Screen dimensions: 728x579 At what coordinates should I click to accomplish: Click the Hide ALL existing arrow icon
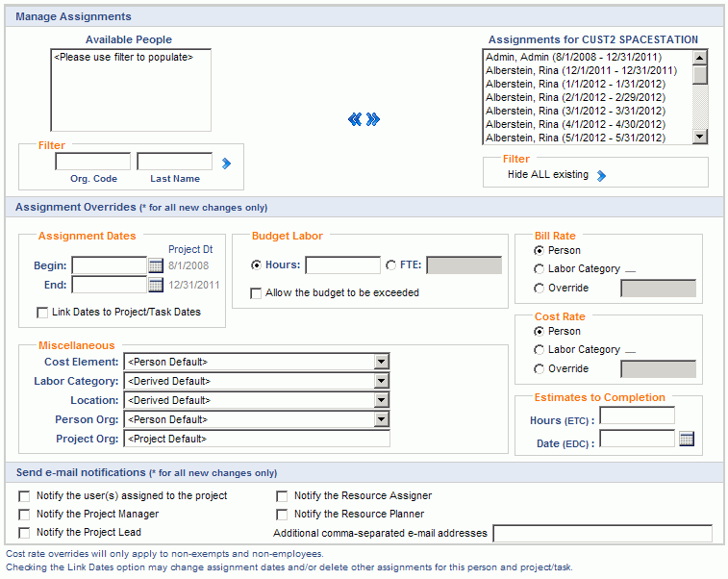(x=601, y=175)
